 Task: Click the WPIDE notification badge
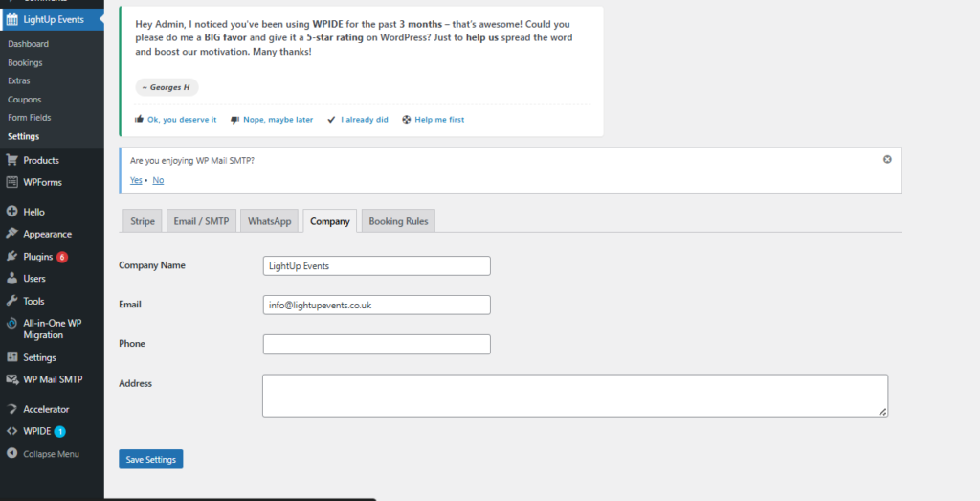coord(59,431)
